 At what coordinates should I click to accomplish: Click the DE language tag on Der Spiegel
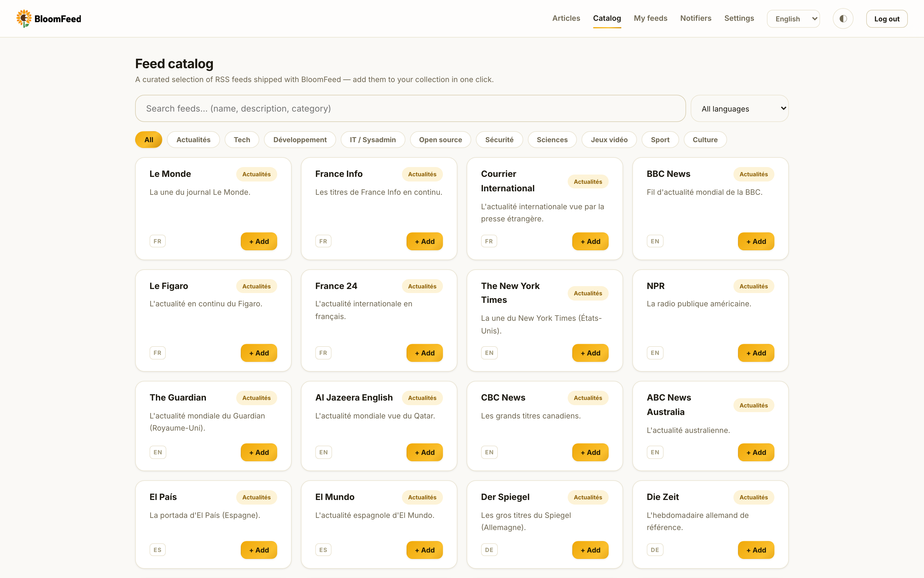489,550
